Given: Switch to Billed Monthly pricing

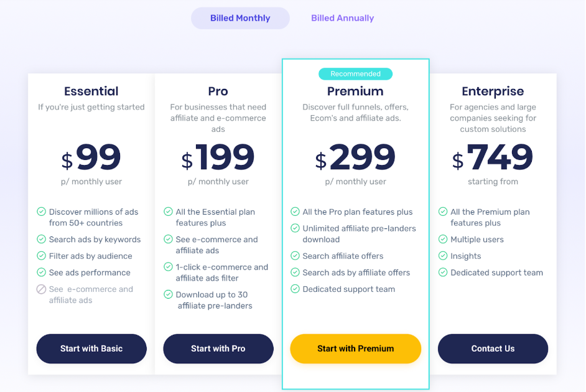Looking at the screenshot, I should (240, 18).
